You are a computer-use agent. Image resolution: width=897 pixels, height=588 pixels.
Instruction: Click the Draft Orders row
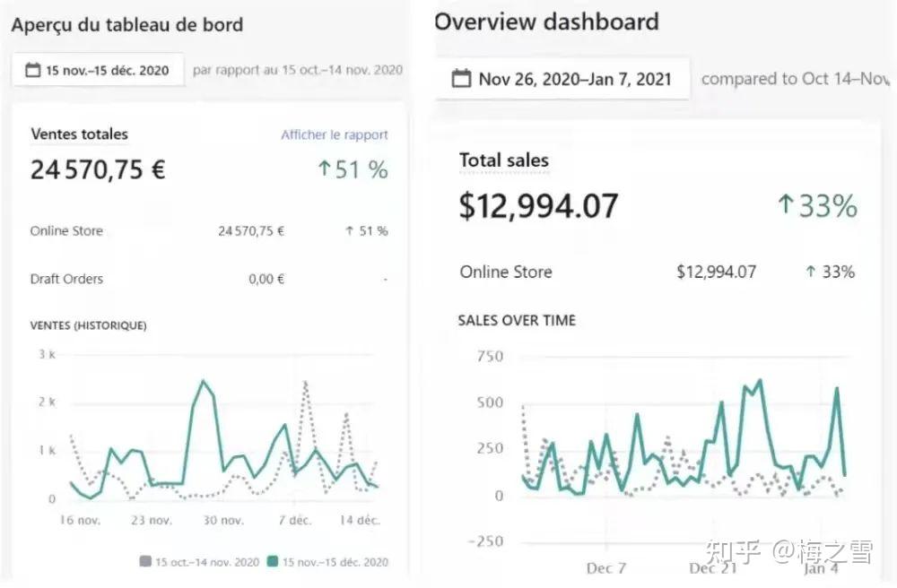pyautogui.click(x=209, y=279)
